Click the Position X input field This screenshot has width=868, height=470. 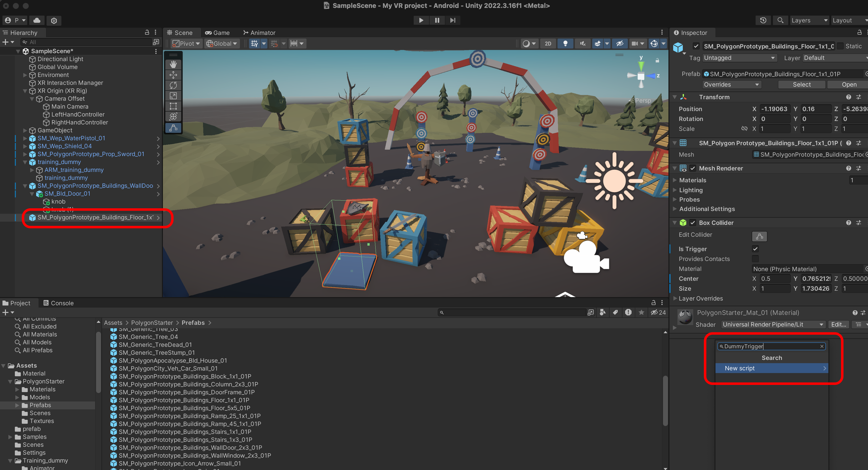[774, 109]
